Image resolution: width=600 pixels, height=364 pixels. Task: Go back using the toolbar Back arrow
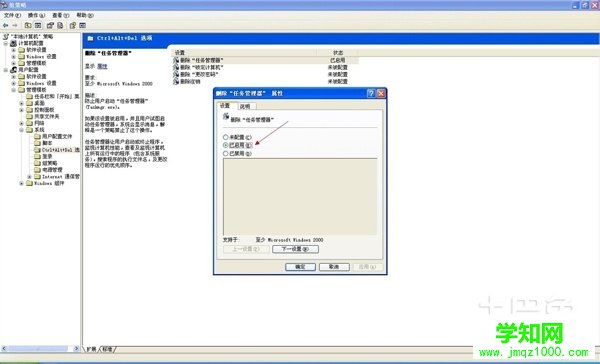coord(5,25)
